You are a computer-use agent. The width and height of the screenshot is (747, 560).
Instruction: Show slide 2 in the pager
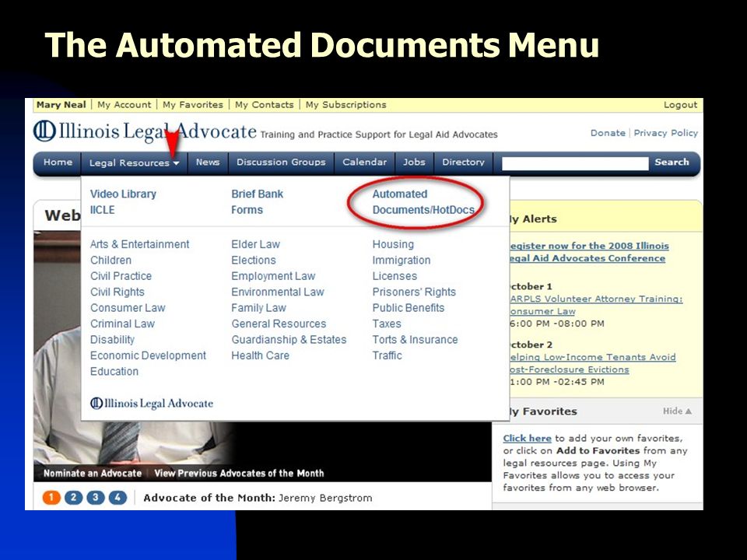point(73,498)
